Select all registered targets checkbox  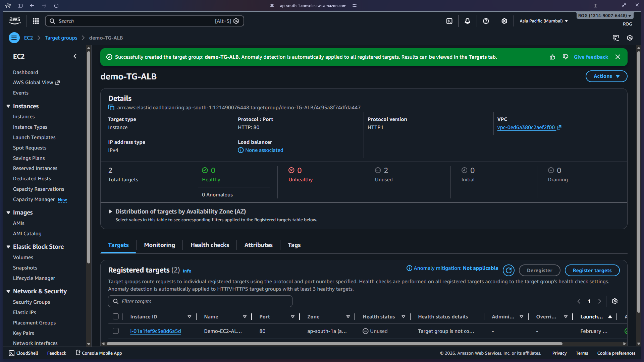point(116,317)
